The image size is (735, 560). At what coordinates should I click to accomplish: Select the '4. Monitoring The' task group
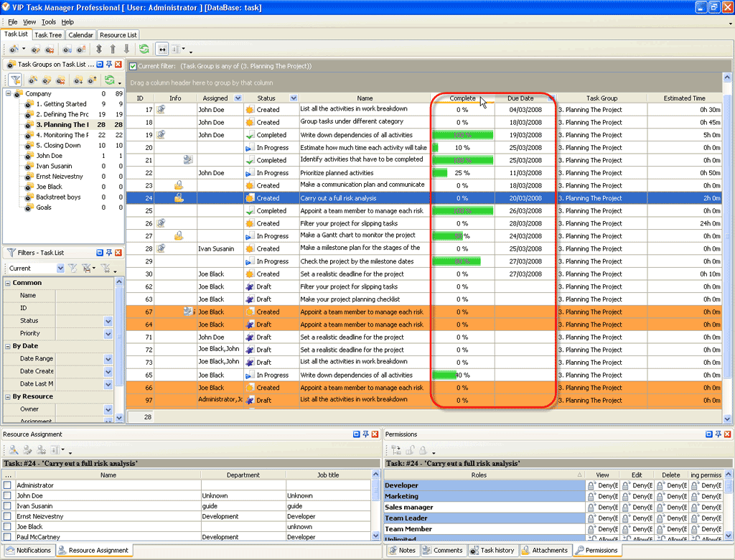point(62,135)
